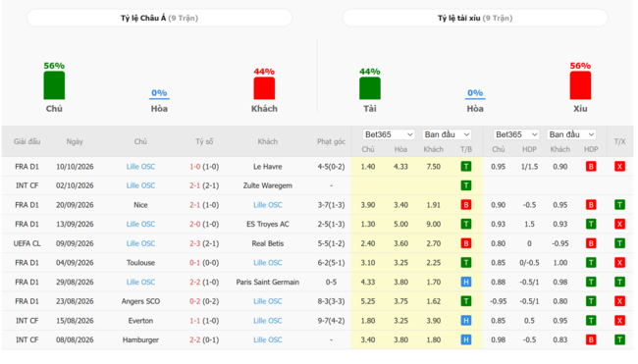Click the 7.50 away odds in Le Havre row
Screen dimensions: 638x364
click(433, 167)
